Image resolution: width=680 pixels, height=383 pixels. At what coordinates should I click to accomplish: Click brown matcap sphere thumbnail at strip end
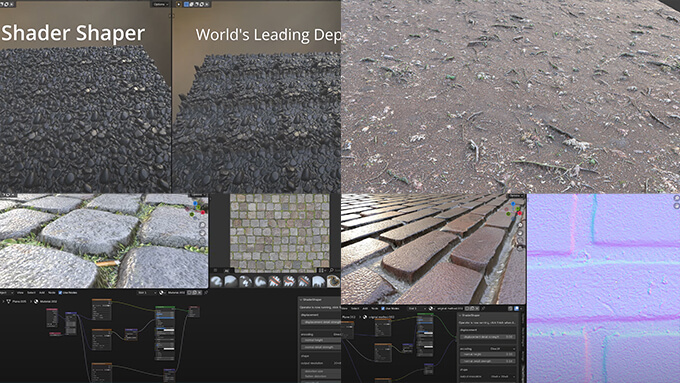click(333, 281)
